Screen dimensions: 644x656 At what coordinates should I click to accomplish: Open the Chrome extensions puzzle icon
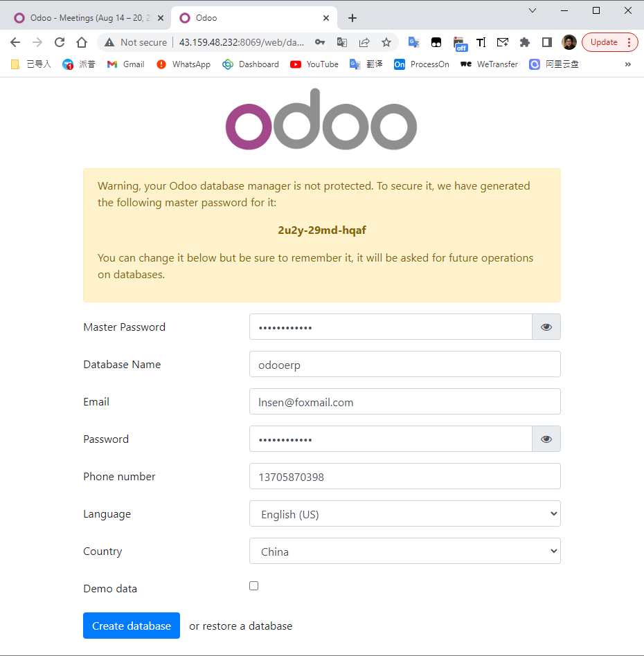click(x=525, y=42)
